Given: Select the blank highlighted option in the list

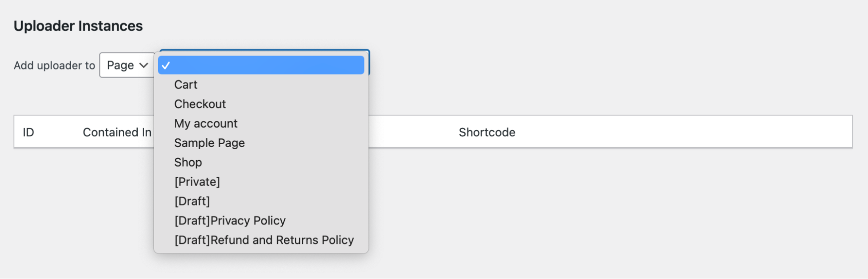Looking at the screenshot, I should click(x=261, y=65).
